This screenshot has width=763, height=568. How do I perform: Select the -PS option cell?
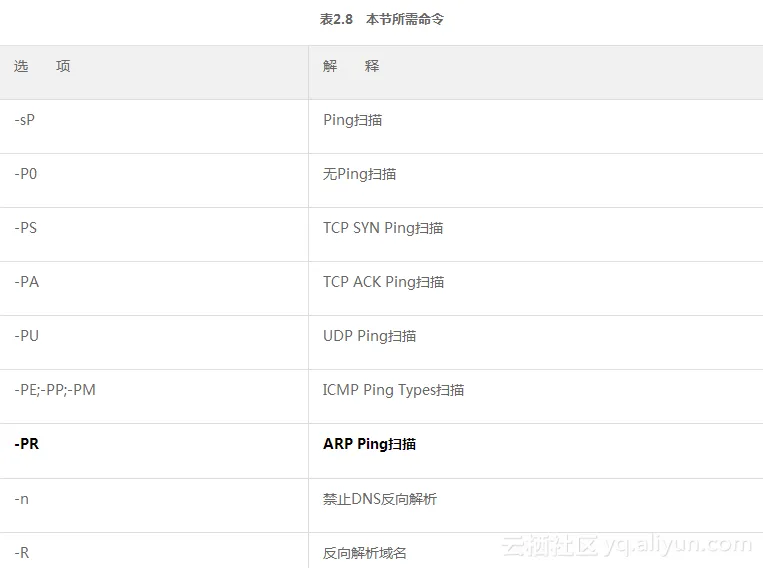26,228
